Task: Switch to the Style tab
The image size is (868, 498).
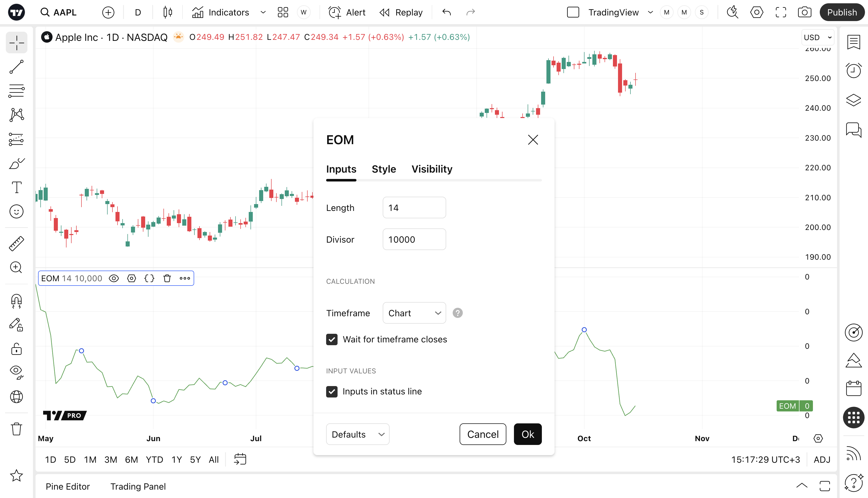Action: [x=384, y=169]
